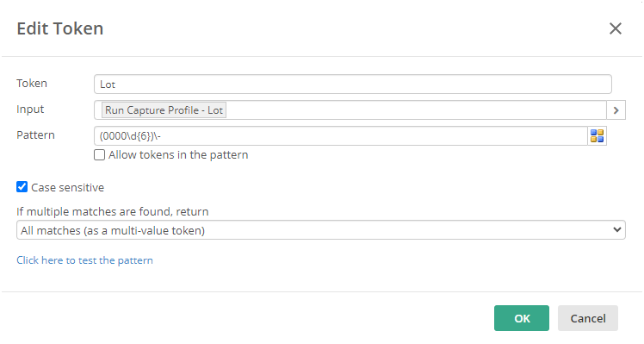This screenshot has height=344, width=644.
Task: Focus the Token name field containing Lot
Action: 353,84
